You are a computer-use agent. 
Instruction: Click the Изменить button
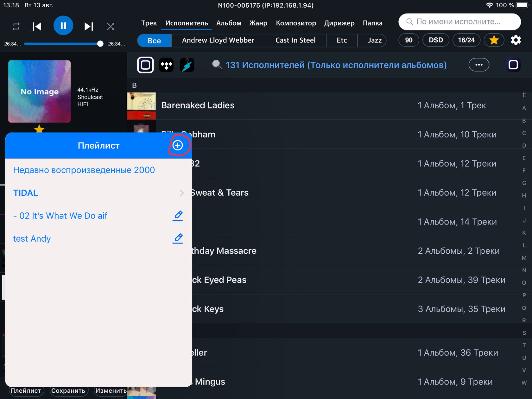[x=111, y=391]
